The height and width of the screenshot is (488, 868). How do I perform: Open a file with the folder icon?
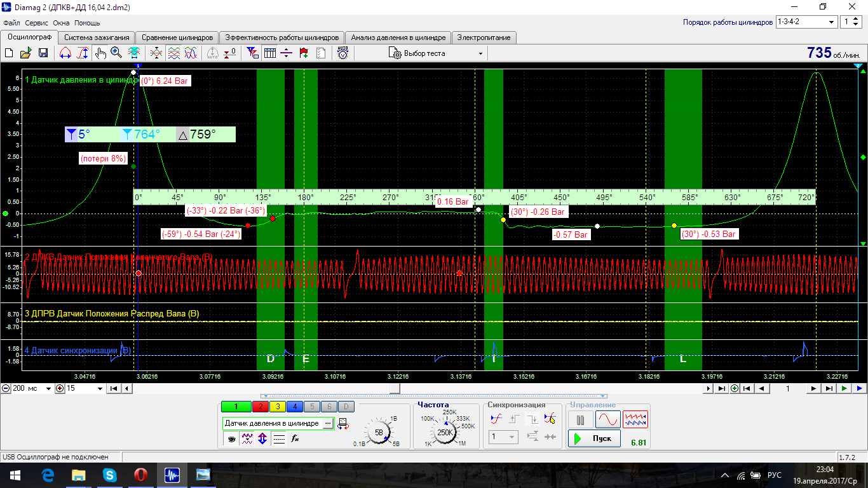coord(26,53)
